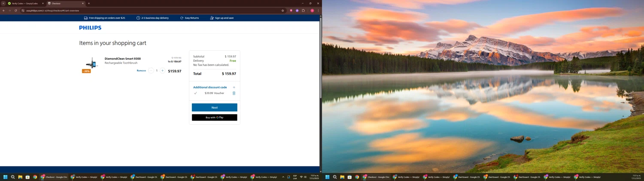The image size is (644, 181).
Task: Open the clock on the right taskbar
Action: pyautogui.click(x=636, y=177)
